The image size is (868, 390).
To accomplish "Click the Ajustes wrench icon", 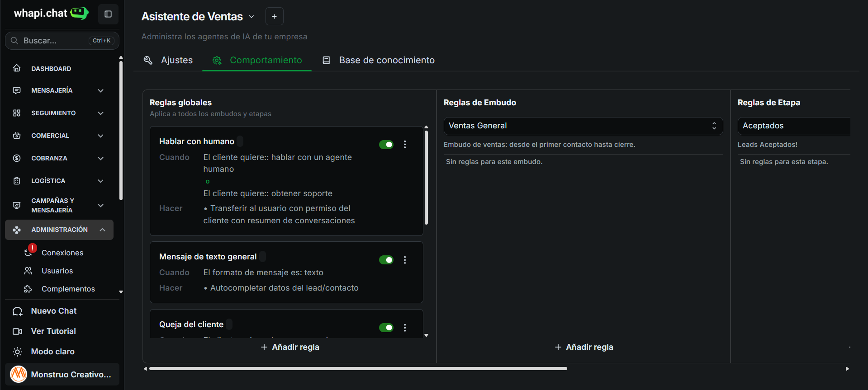I will 148,60.
